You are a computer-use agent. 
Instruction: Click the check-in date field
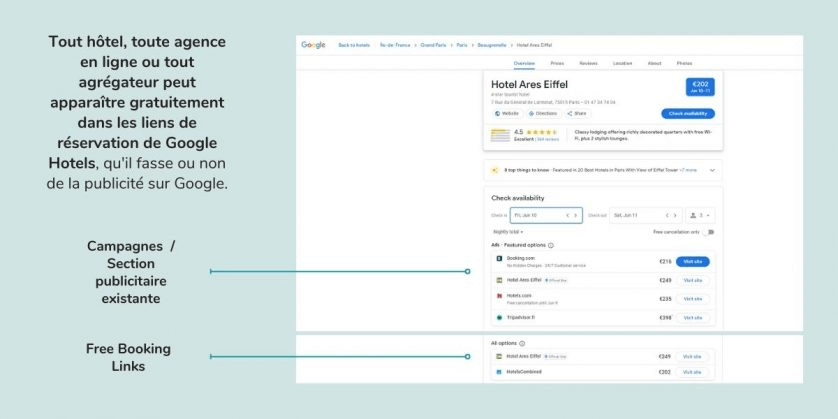point(535,215)
